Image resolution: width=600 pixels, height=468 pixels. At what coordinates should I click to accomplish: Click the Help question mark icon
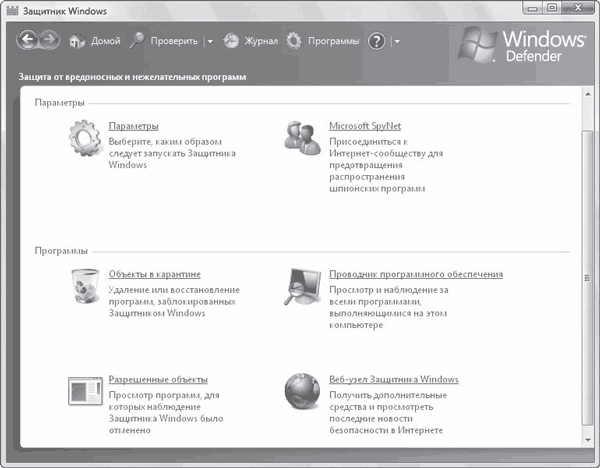pyautogui.click(x=377, y=41)
